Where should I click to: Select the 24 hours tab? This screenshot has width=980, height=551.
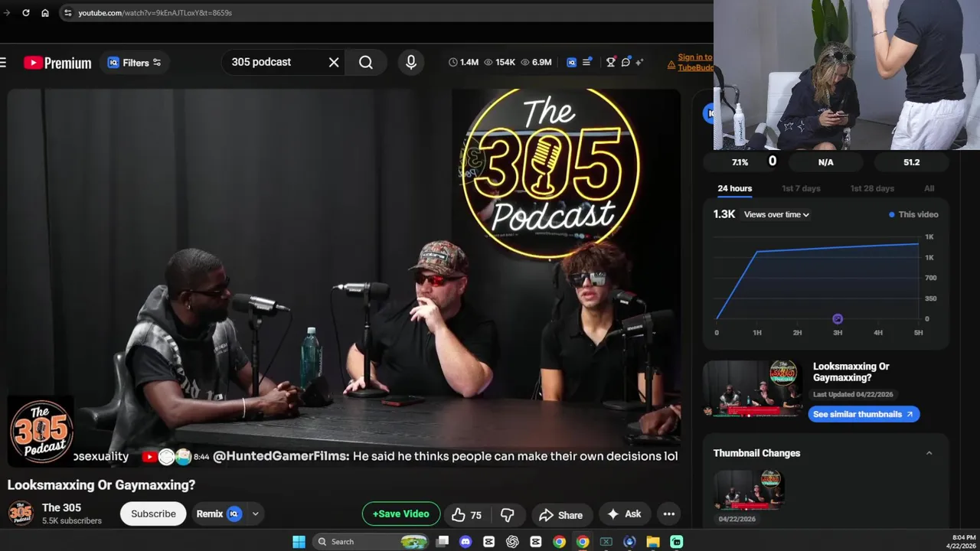pyautogui.click(x=734, y=188)
